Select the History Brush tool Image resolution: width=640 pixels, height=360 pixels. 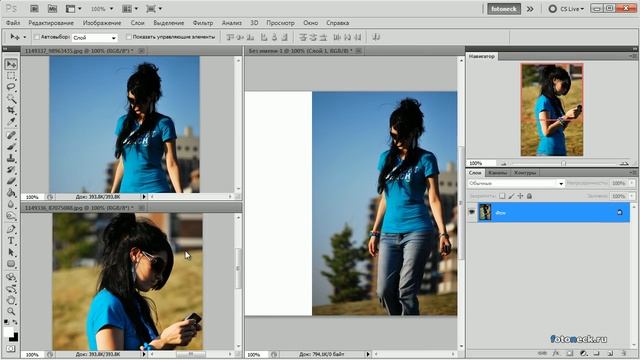pyautogui.click(x=11, y=170)
